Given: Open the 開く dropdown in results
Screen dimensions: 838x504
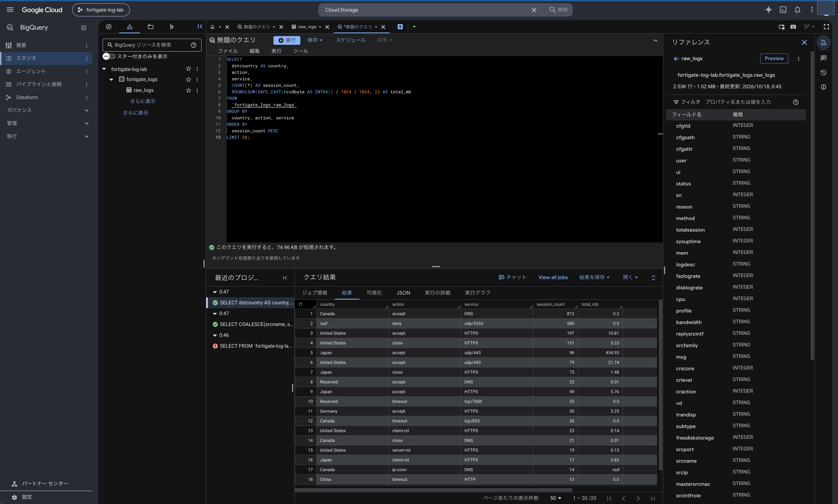Looking at the screenshot, I should pos(630,277).
